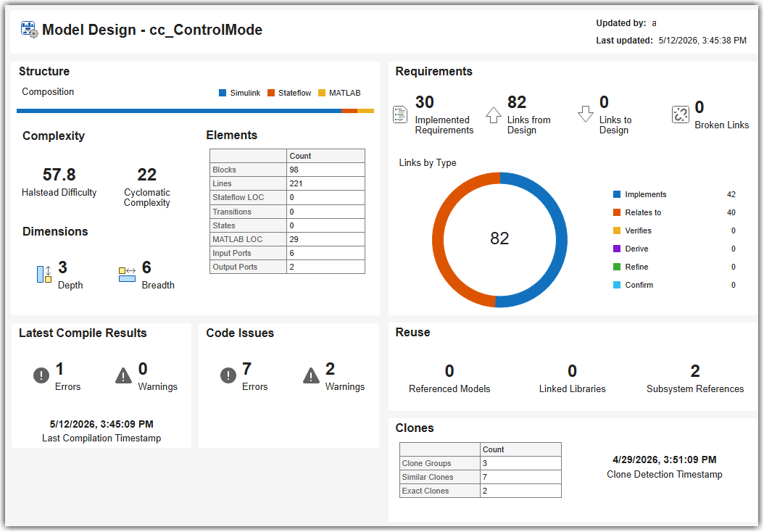The height and width of the screenshot is (532, 764).
Task: Click the Implements legend blue swatch
Action: point(617,194)
